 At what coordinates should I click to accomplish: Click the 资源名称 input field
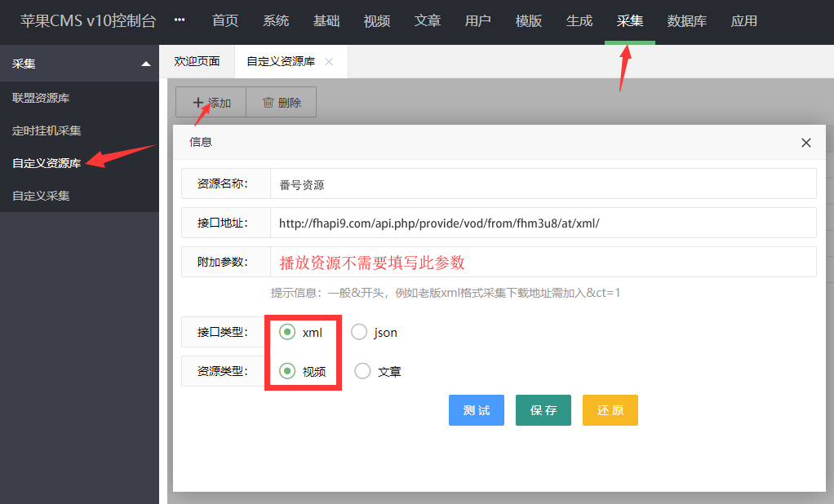[543, 184]
